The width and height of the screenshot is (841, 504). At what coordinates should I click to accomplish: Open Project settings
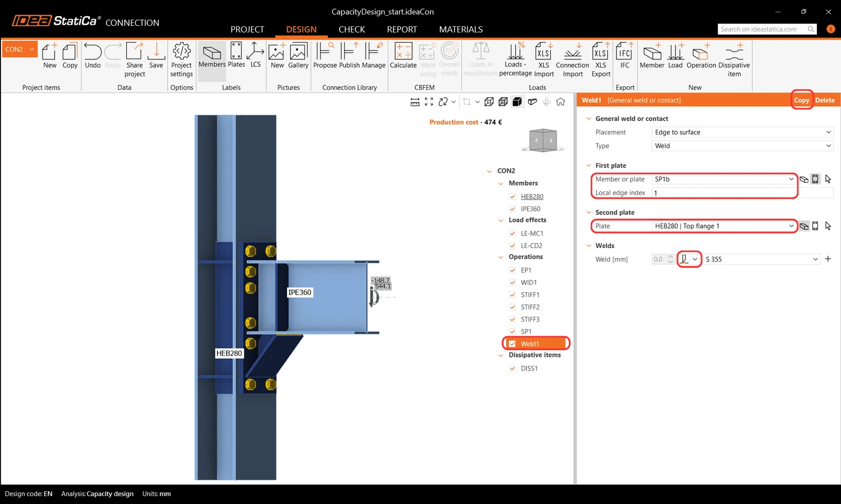coord(181,60)
